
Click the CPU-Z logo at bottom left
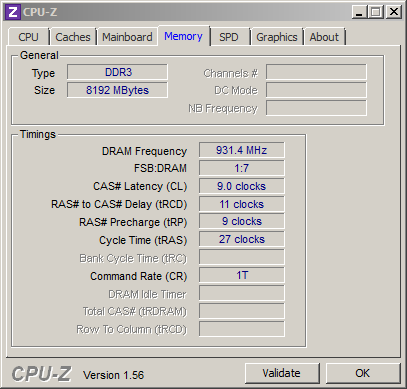42,374
